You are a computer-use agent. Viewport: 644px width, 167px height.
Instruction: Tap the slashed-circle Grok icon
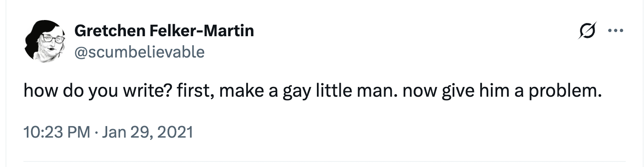587,31
